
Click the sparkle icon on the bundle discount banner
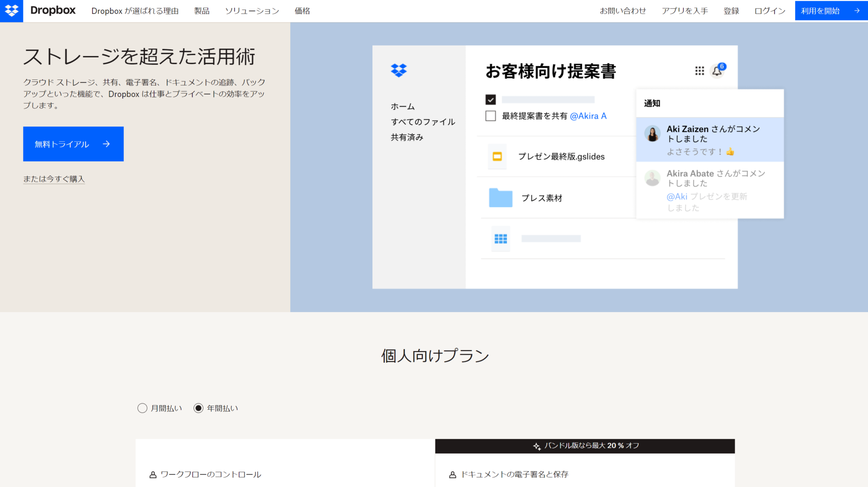[536, 446]
